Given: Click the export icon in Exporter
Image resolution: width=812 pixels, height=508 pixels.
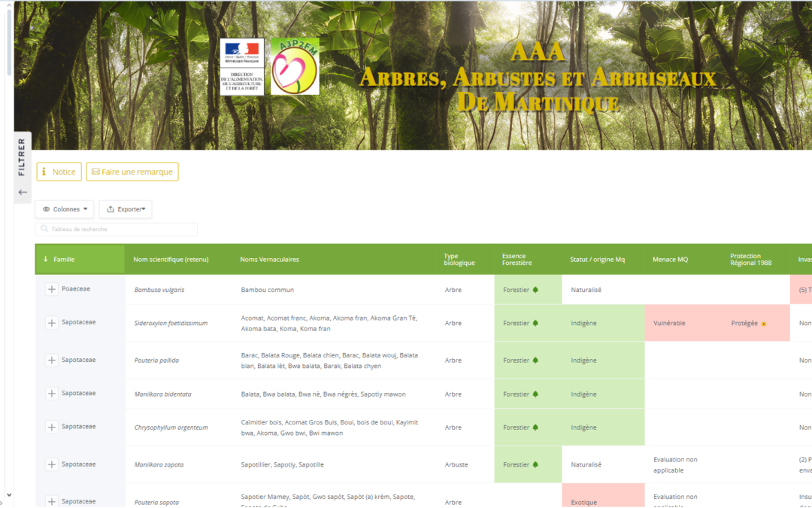Looking at the screenshot, I should pyautogui.click(x=111, y=209).
